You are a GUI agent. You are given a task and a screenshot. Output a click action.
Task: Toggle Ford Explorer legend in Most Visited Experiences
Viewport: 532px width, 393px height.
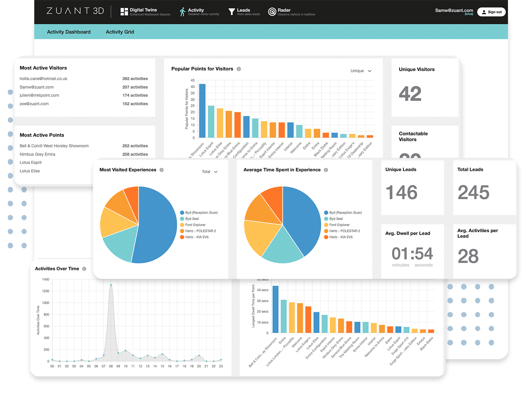[193, 225]
